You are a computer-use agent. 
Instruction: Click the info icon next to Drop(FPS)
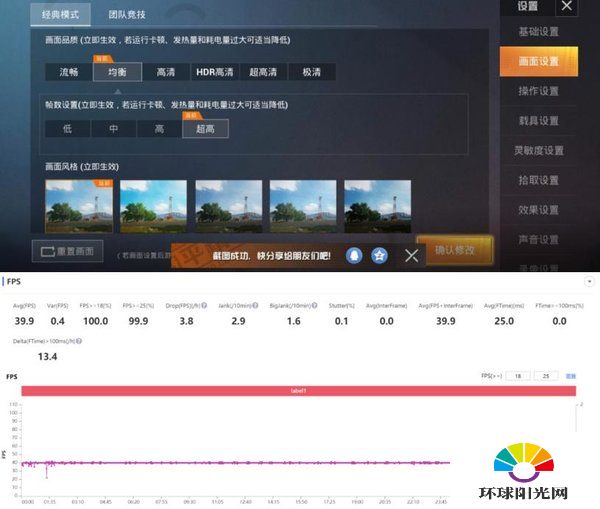tap(204, 305)
